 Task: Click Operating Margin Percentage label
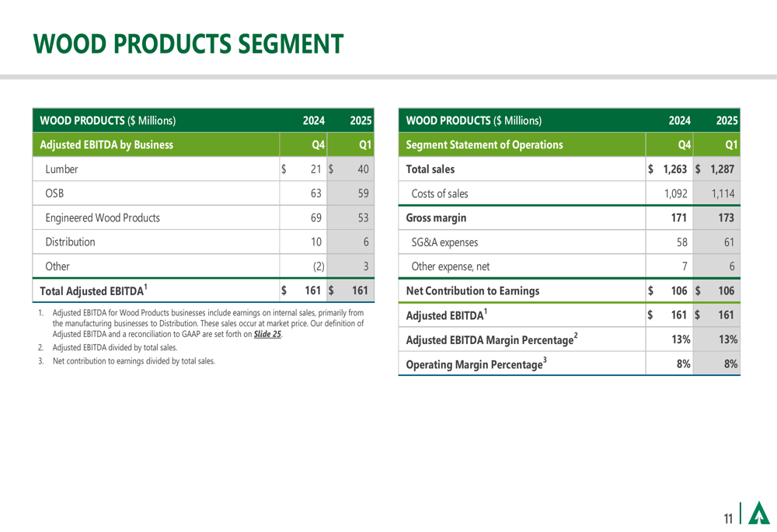(x=476, y=364)
